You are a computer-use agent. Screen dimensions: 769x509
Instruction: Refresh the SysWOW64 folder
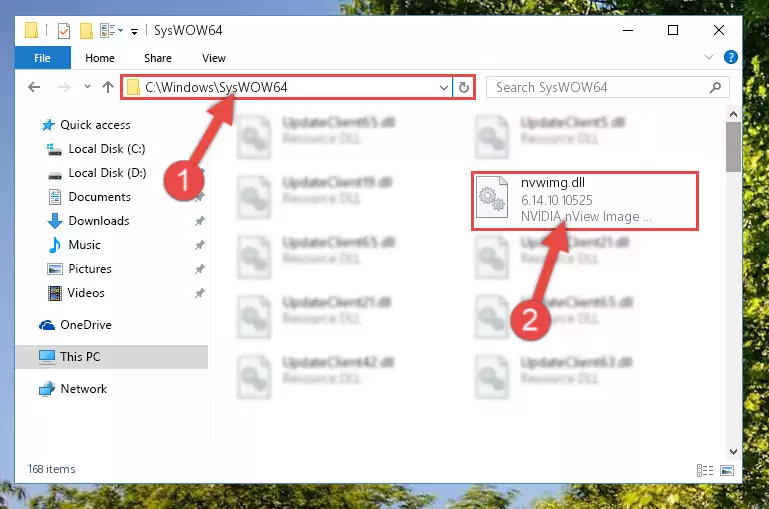click(463, 88)
